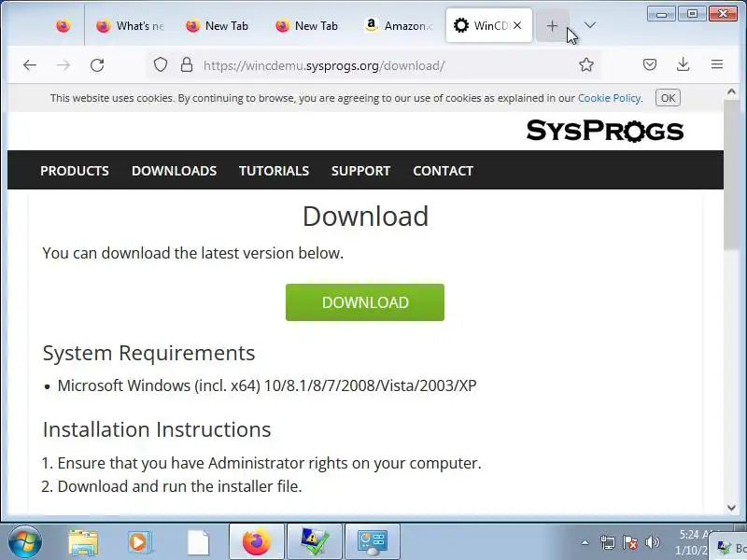This screenshot has width=747, height=560.
Task: Click the Firefox taskbar button
Action: point(256,542)
